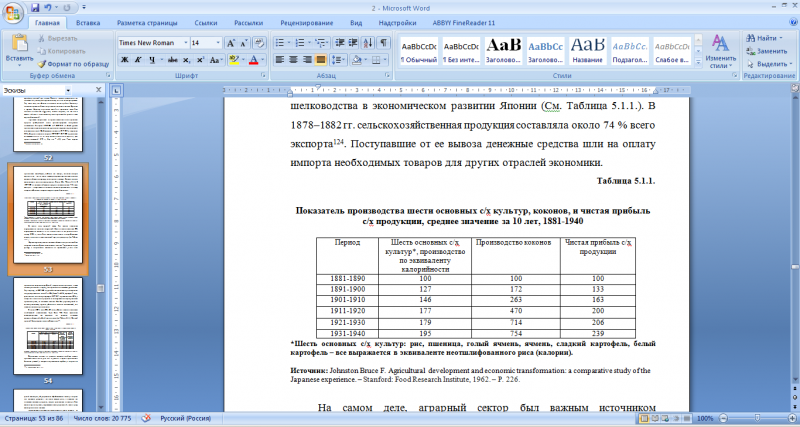Click the yellow highlight color button
This screenshot has width=800, height=427.
click(234, 60)
